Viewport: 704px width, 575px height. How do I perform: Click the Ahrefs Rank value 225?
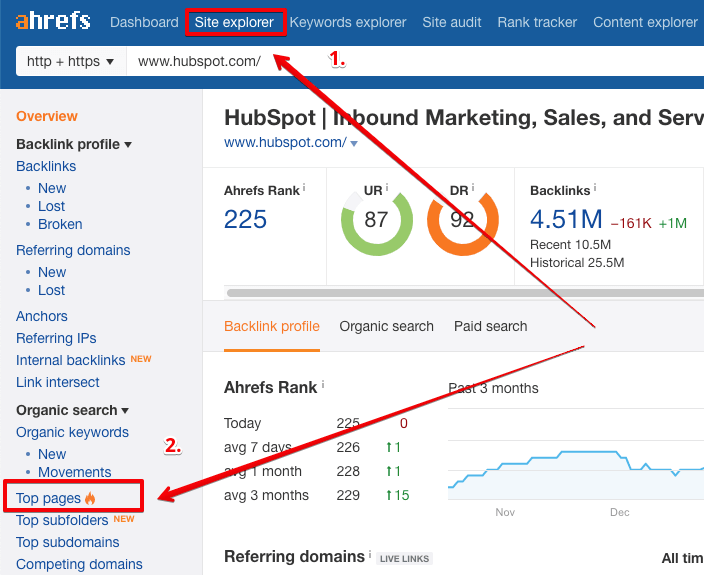[245, 219]
